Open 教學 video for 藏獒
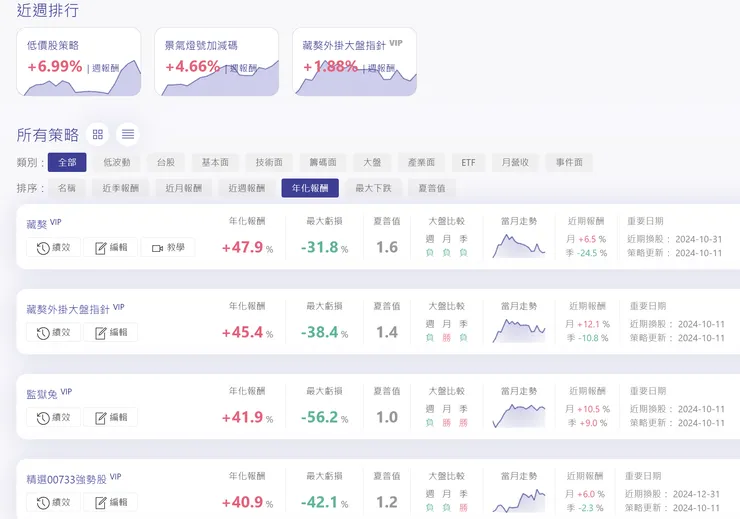This screenshot has height=519, width=740. pyautogui.click(x=168, y=247)
